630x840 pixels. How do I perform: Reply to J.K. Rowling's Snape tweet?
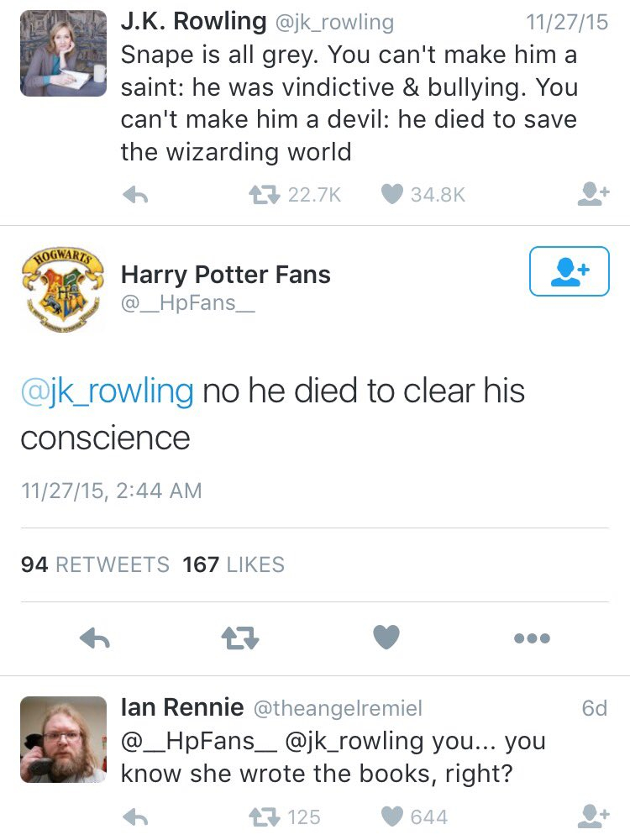pos(135,195)
